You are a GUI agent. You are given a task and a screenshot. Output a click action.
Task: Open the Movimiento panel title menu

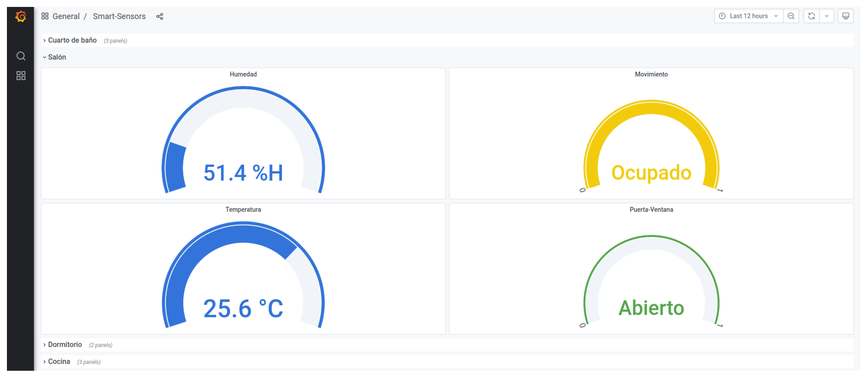click(x=651, y=74)
